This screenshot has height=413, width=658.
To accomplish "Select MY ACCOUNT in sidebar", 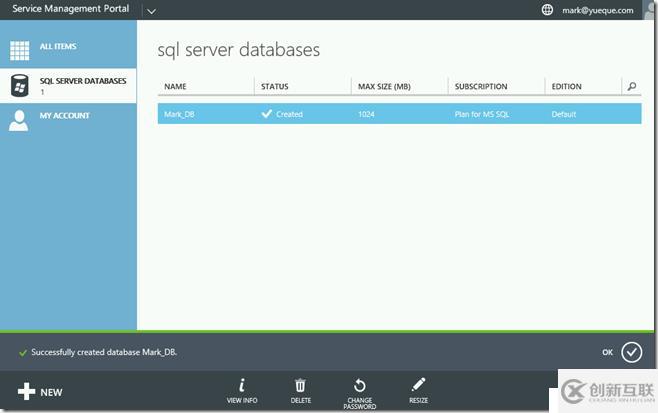I will 65,116.
